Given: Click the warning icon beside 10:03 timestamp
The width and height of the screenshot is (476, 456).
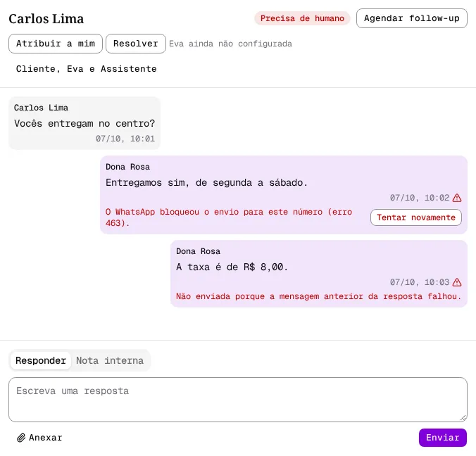Looking at the screenshot, I should [457, 282].
